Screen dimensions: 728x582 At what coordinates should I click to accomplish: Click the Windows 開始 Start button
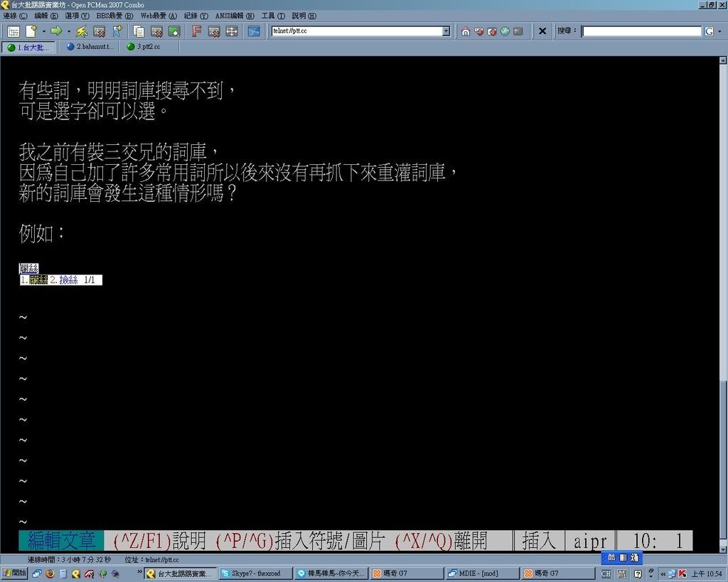click(x=14, y=573)
